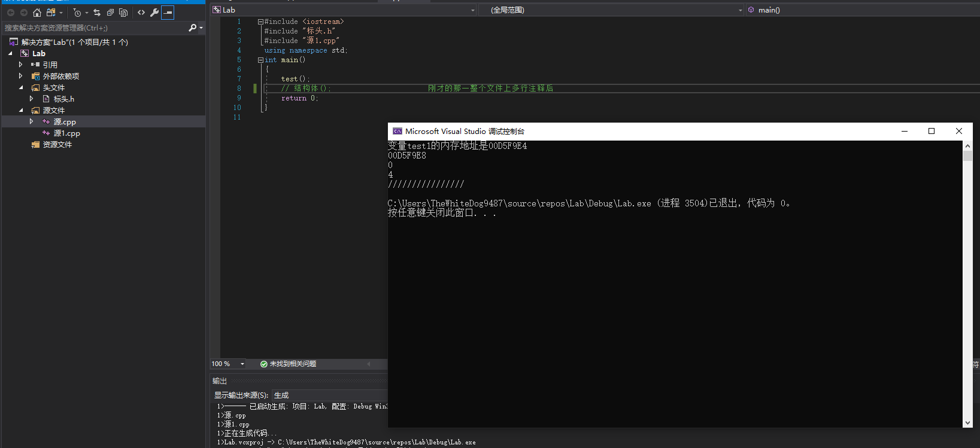980x448 pixels.
Task: Collapse the Lab project node
Action: (10, 53)
